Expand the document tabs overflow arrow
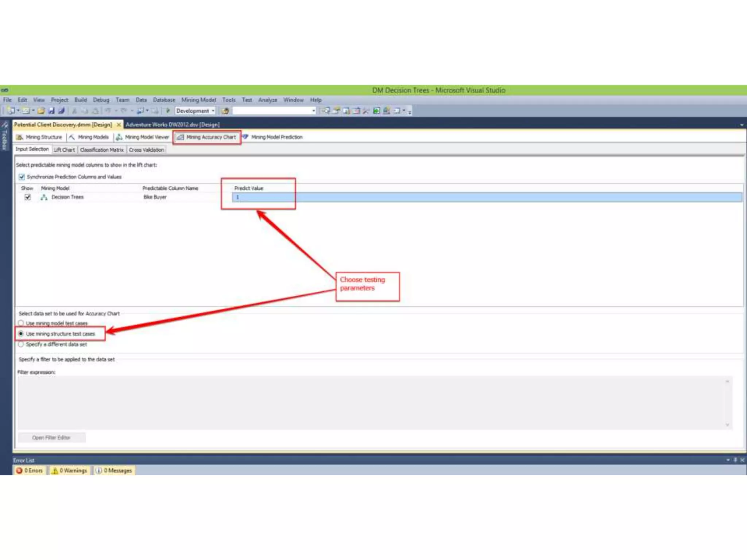The height and width of the screenshot is (560, 747). tap(742, 125)
